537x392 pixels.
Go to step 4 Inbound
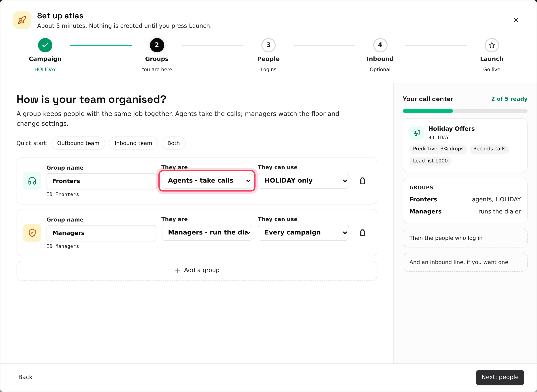click(380, 45)
